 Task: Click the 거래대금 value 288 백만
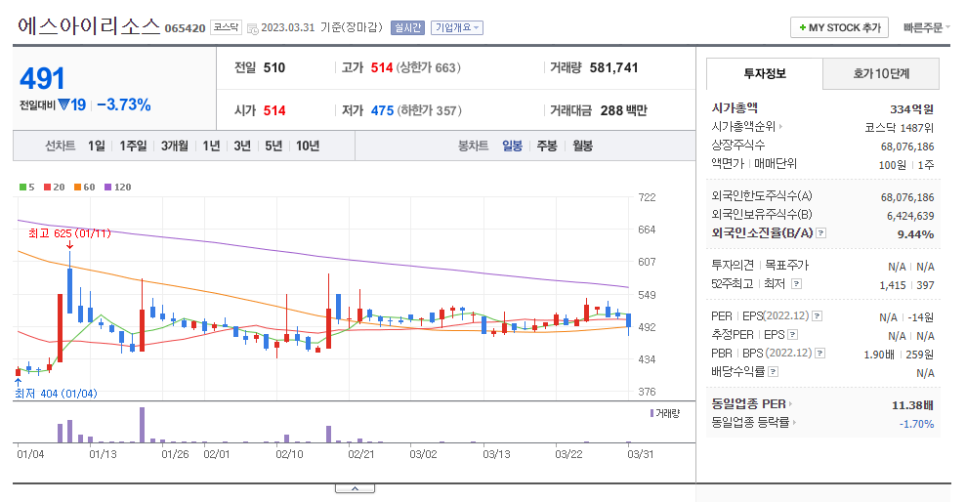(x=623, y=111)
